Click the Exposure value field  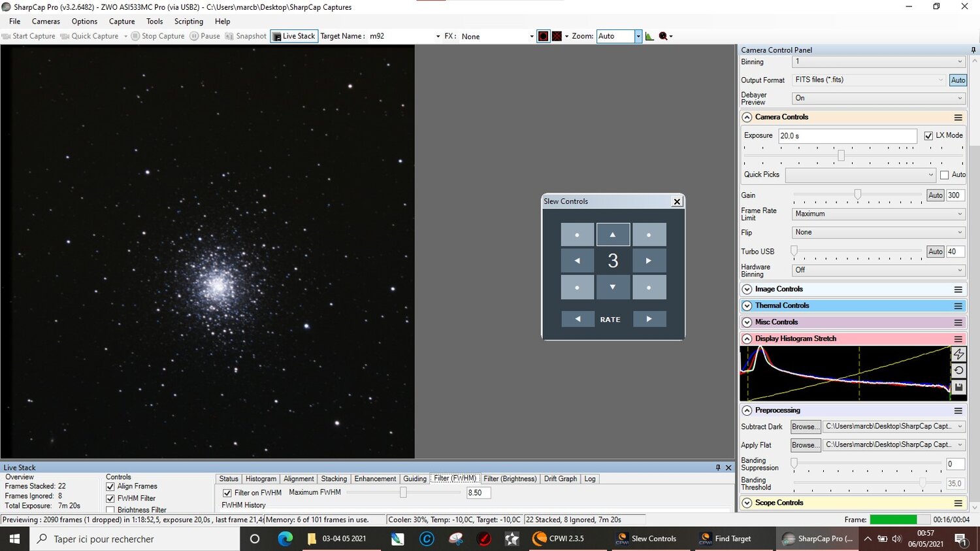(847, 136)
